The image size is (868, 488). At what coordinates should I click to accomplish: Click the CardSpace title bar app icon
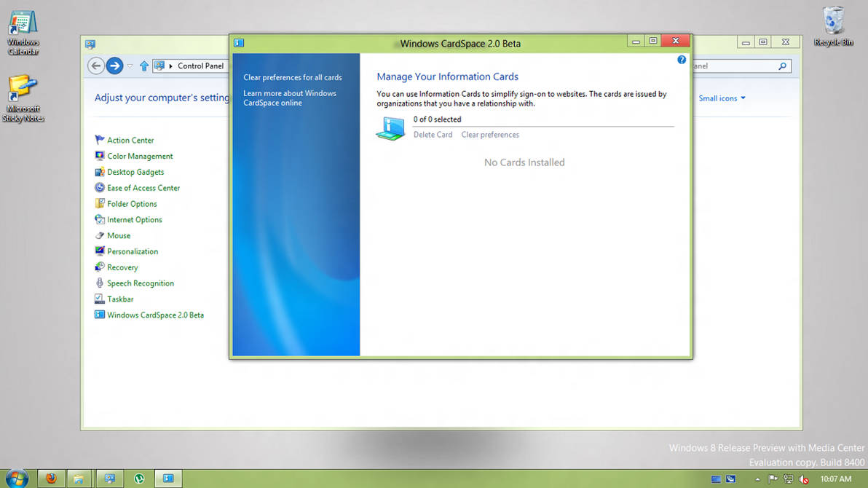(x=239, y=43)
